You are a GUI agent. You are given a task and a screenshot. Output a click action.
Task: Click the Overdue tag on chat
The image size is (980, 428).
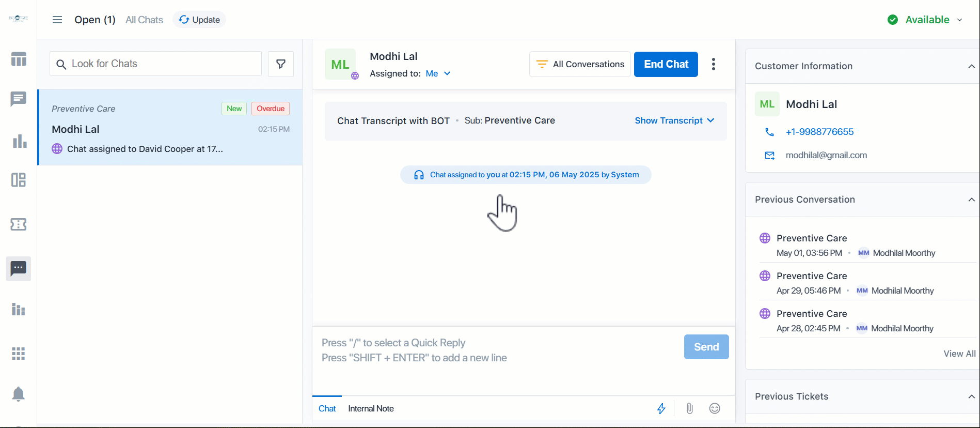[x=271, y=109]
